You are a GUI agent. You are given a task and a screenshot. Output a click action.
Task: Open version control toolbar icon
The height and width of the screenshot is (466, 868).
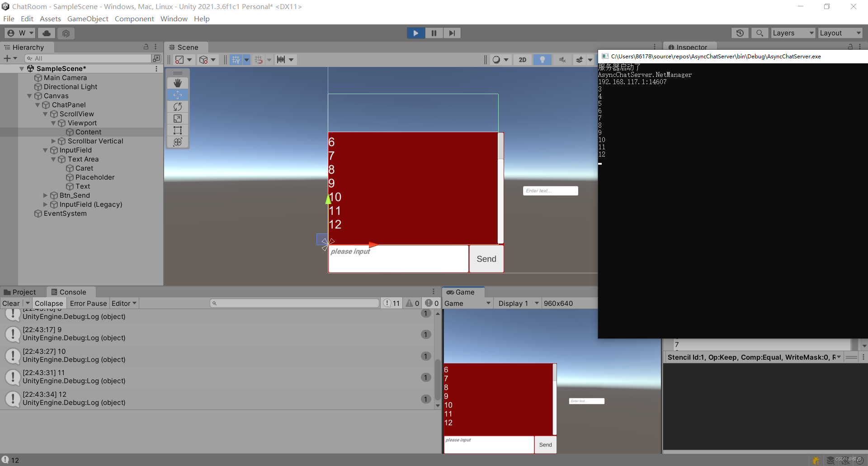(x=66, y=33)
